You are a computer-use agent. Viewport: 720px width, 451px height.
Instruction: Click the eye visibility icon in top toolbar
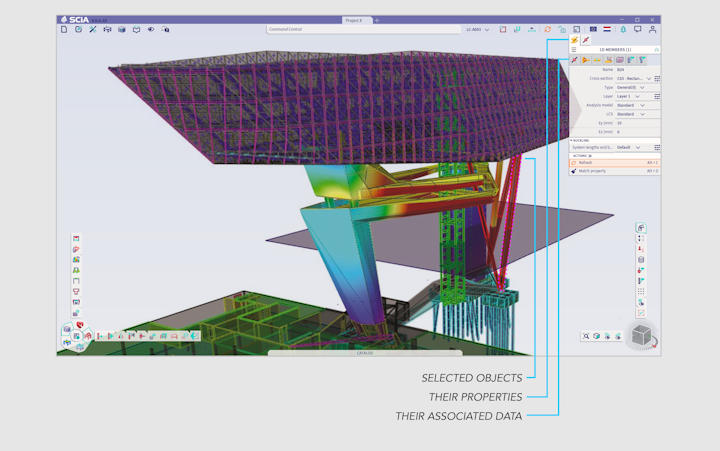(151, 30)
